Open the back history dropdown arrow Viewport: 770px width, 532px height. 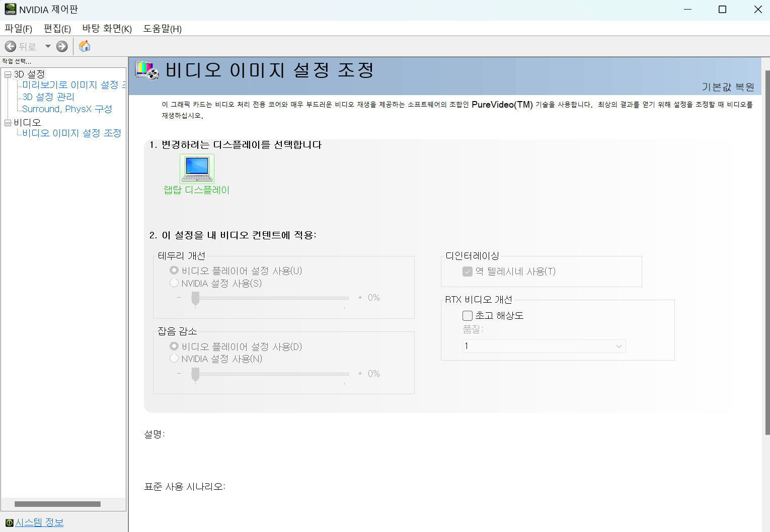click(x=48, y=46)
